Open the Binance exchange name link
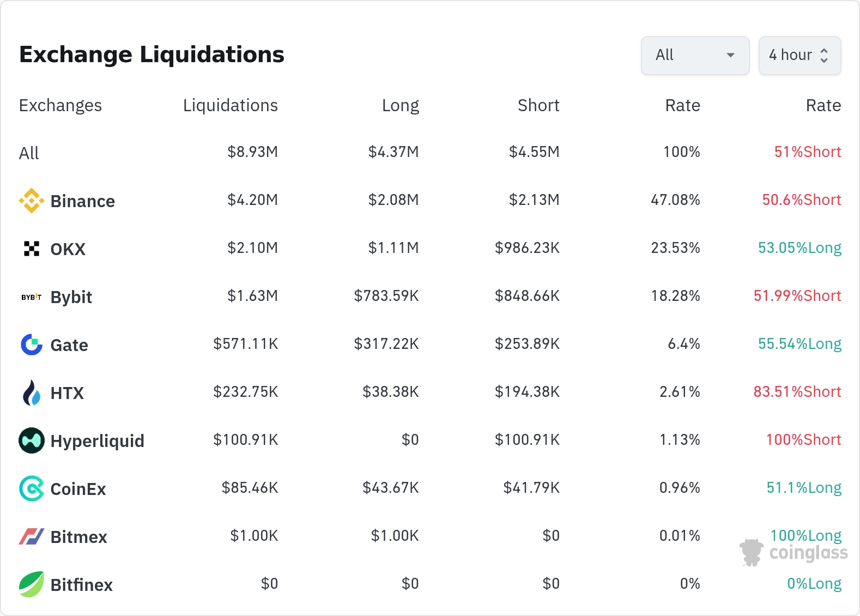The width and height of the screenshot is (860, 616). pos(82,201)
